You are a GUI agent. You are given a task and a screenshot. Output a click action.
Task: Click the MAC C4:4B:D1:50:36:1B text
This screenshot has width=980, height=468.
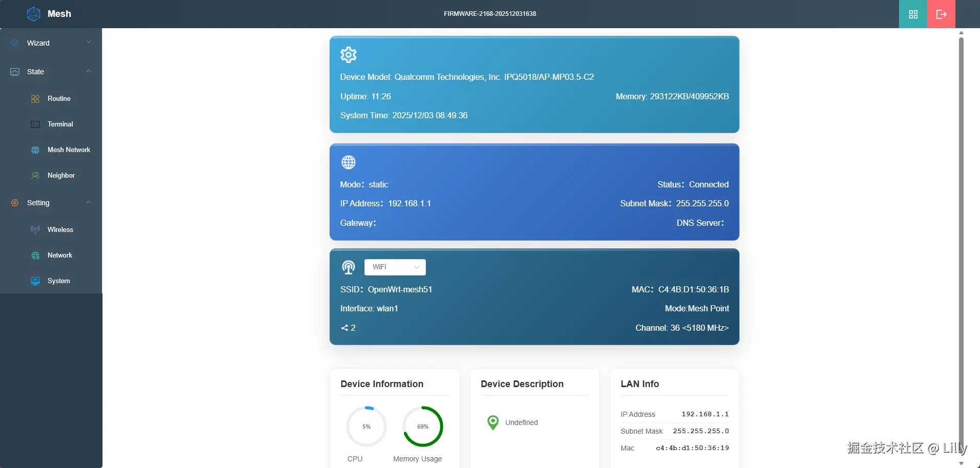point(680,289)
